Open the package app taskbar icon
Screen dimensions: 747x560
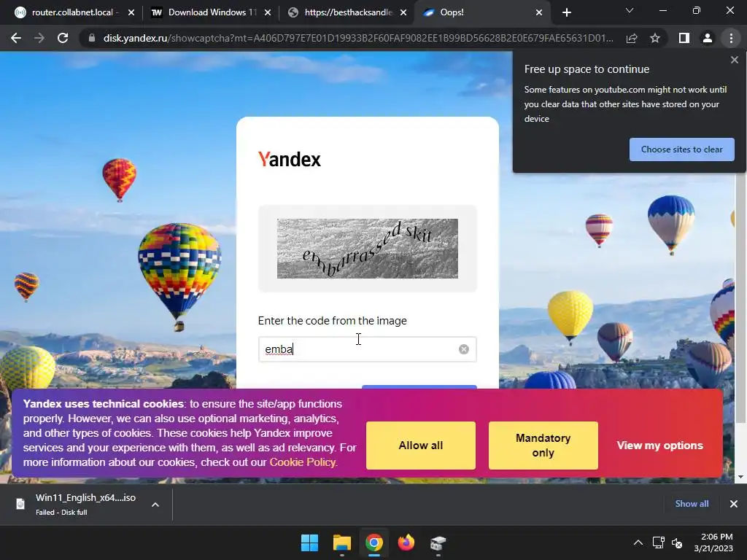[x=438, y=542]
